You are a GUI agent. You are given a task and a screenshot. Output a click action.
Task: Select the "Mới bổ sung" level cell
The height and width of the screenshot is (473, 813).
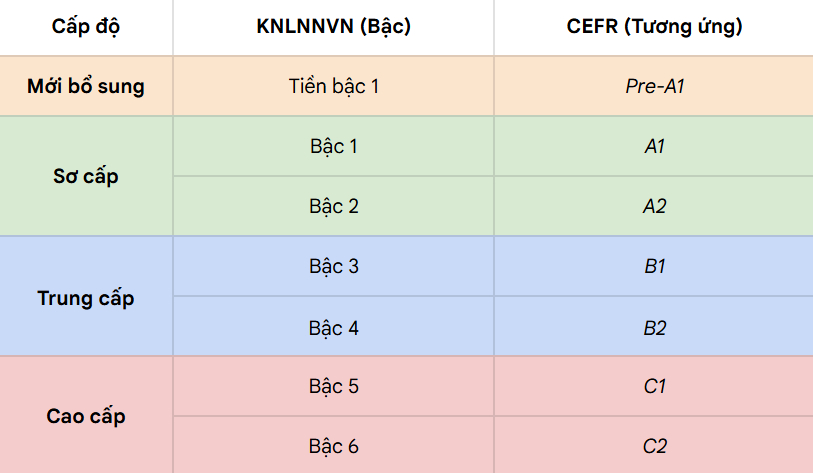pos(86,86)
